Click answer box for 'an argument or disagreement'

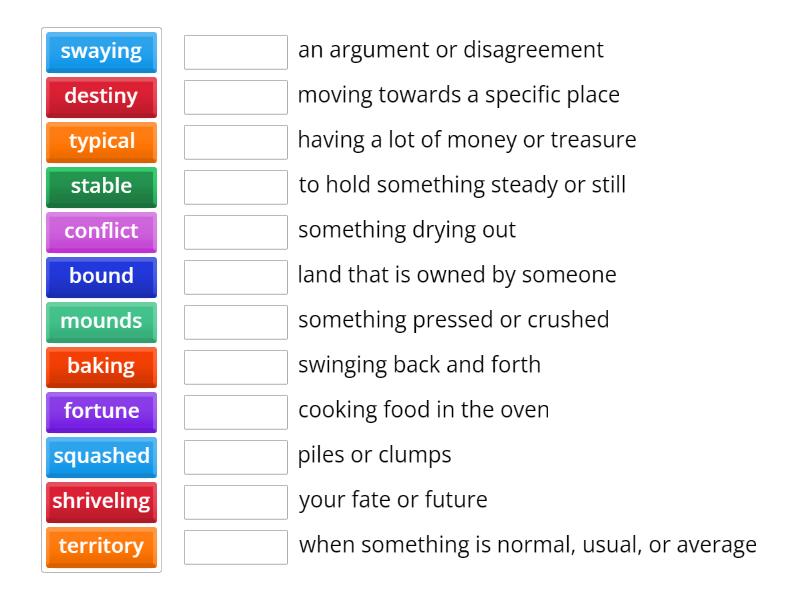click(236, 52)
